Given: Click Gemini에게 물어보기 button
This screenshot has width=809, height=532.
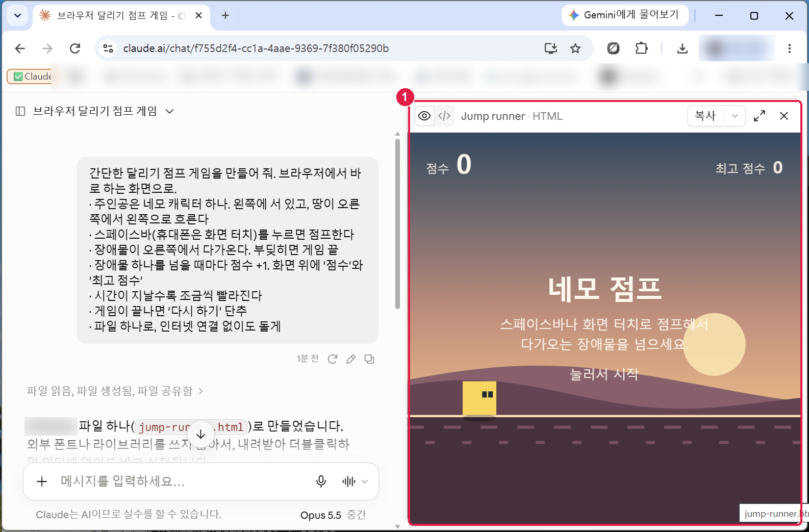Looking at the screenshot, I should click(x=625, y=15).
